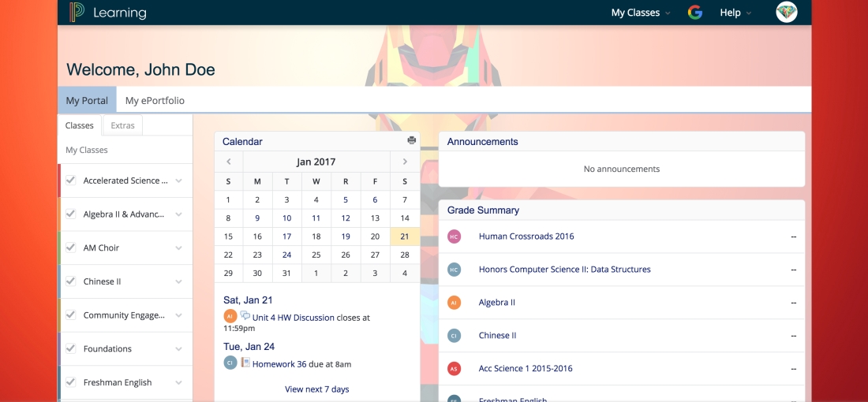868x402 pixels.
Task: Click the Human Crossroads 2016 class badge
Action: [454, 236]
